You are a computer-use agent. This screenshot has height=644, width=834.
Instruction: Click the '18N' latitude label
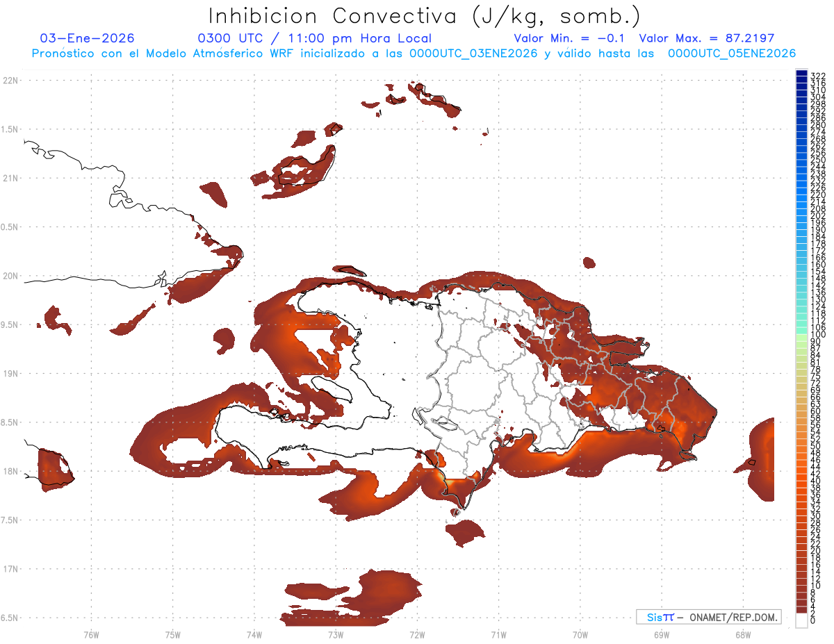click(10, 471)
